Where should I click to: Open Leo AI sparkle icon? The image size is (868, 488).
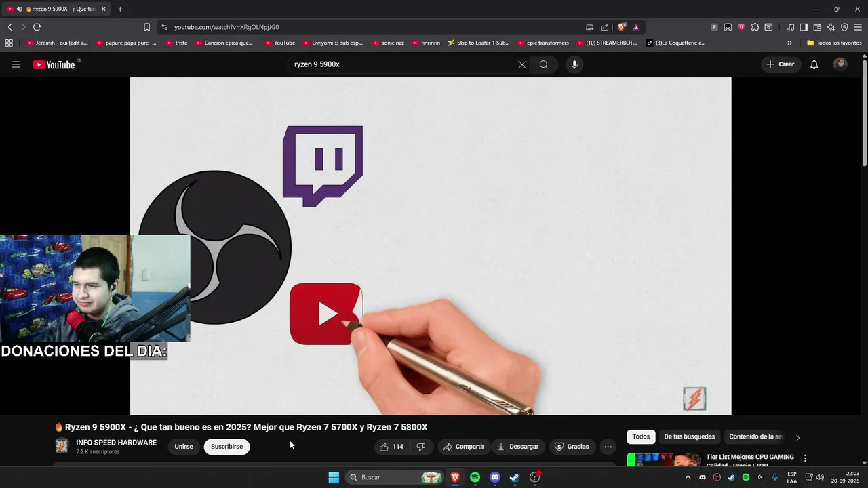tap(831, 27)
